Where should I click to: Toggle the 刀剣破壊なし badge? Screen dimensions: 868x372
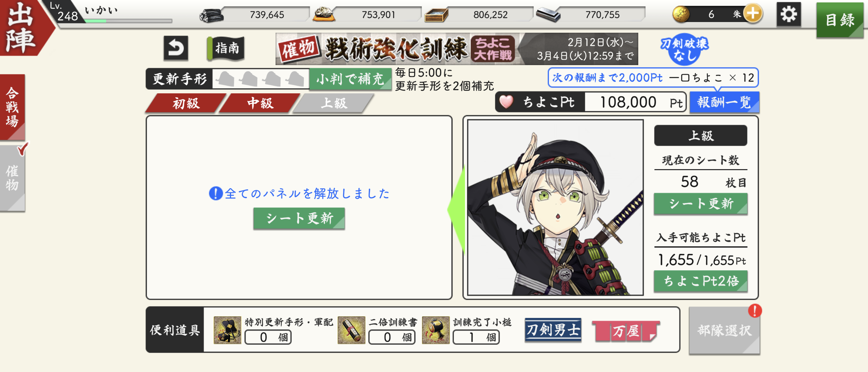(684, 49)
